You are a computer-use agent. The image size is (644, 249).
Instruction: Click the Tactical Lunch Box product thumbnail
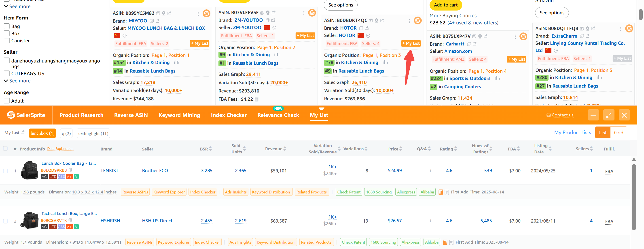click(x=29, y=221)
